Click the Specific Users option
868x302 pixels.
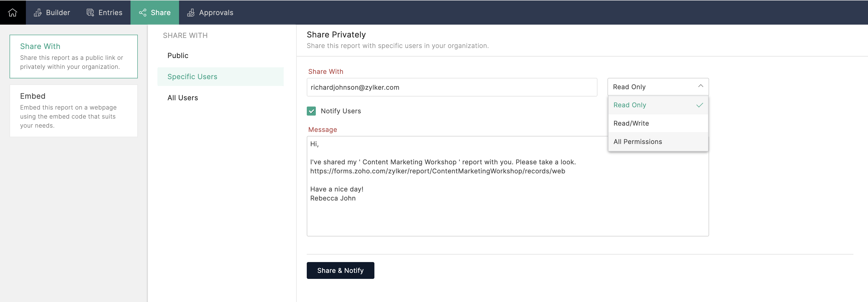(192, 77)
